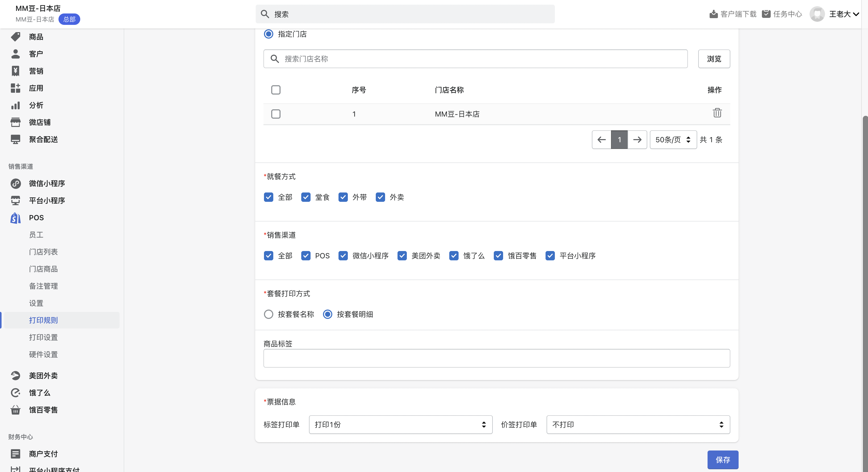Viewport: 868px width, 472px height.
Task: Open 备注管理 submenu item
Action: pyautogui.click(x=43, y=286)
